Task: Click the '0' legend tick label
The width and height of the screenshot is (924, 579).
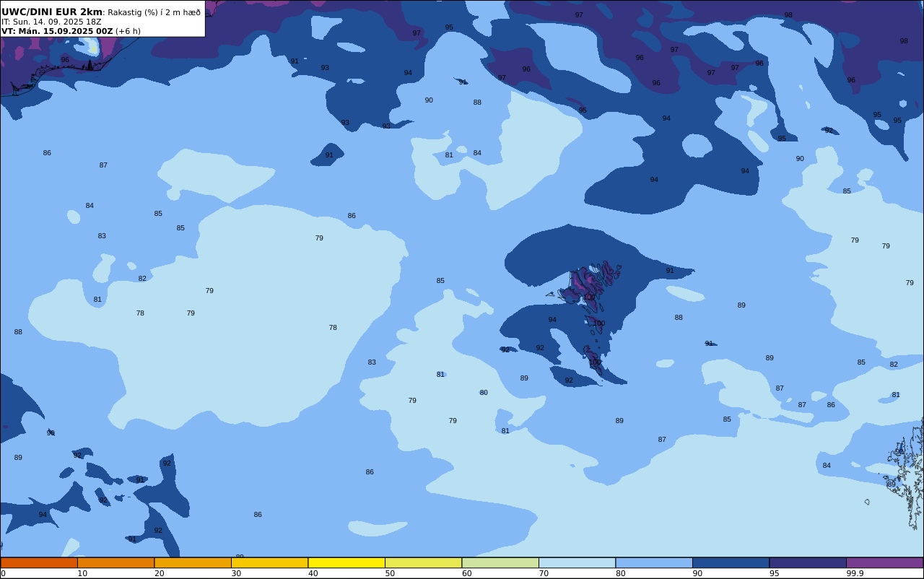Action: [x=3, y=573]
